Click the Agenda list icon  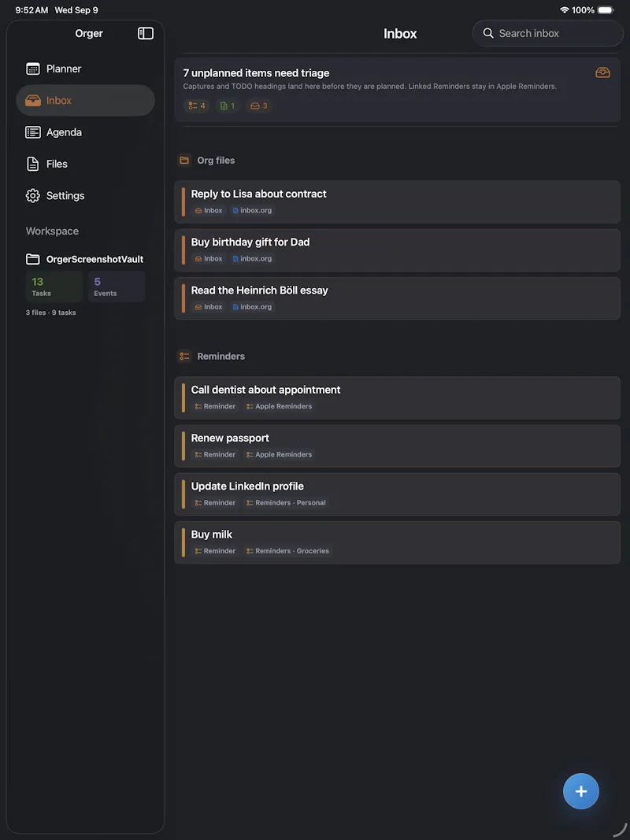click(32, 132)
